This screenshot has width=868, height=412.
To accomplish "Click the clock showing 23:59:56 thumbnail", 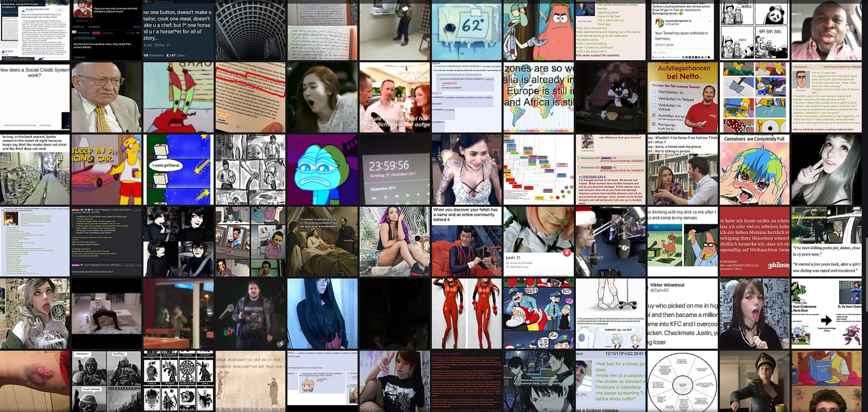I will (394, 170).
